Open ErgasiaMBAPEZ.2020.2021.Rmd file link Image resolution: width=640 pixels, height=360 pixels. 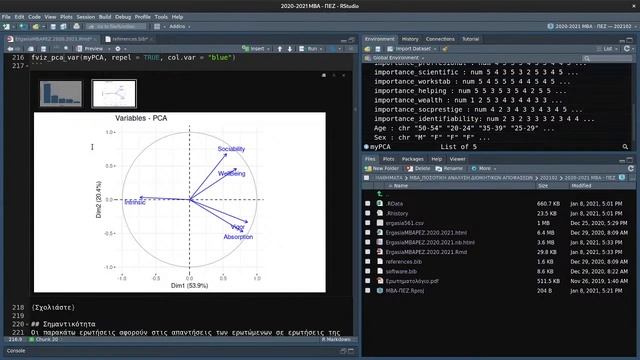click(x=426, y=252)
